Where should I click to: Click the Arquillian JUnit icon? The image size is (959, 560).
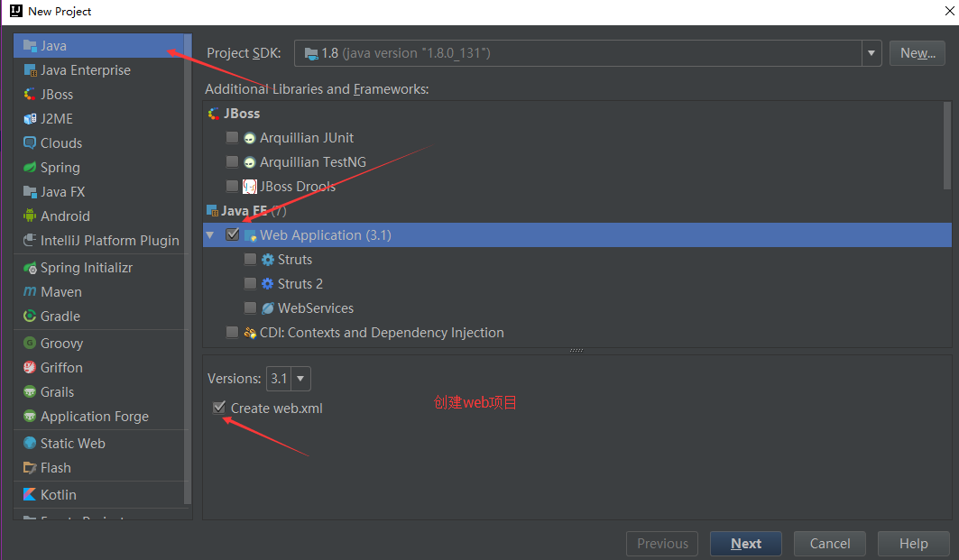[x=250, y=138]
